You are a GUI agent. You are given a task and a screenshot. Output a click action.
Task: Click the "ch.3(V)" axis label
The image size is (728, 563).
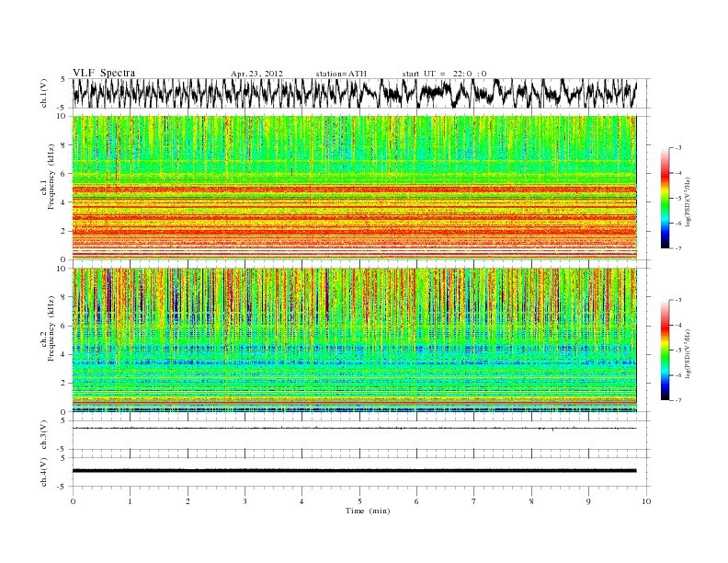pyautogui.click(x=43, y=435)
